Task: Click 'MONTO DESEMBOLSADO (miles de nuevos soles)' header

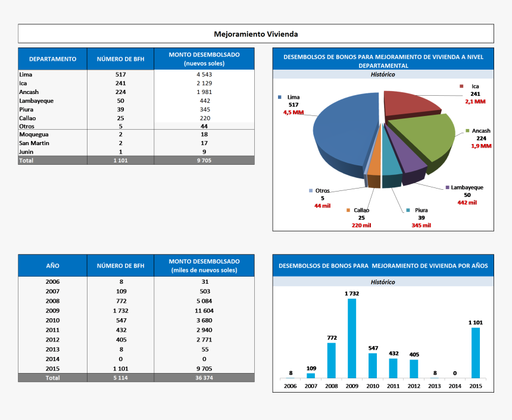Action: click(204, 266)
